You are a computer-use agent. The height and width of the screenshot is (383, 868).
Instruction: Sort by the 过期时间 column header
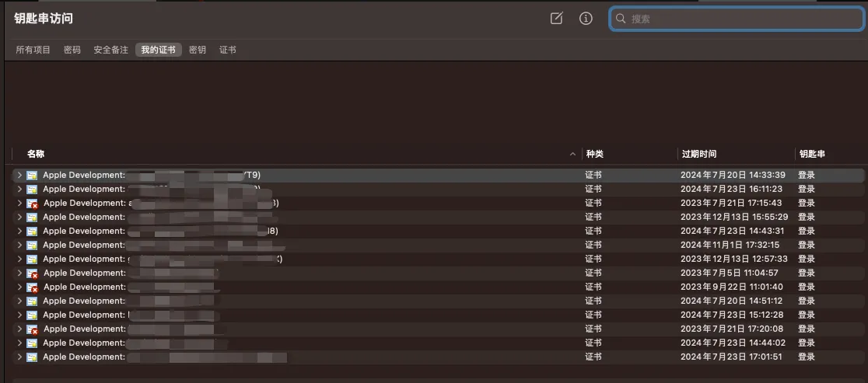(698, 154)
